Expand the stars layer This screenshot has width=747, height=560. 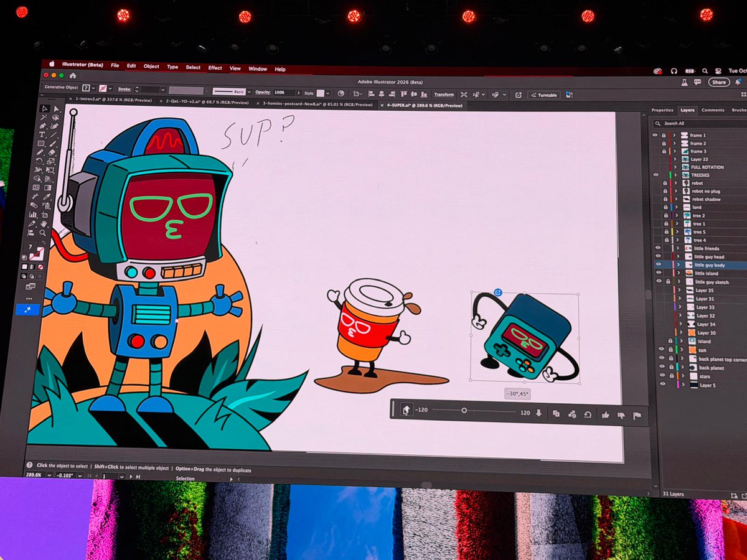point(684,376)
